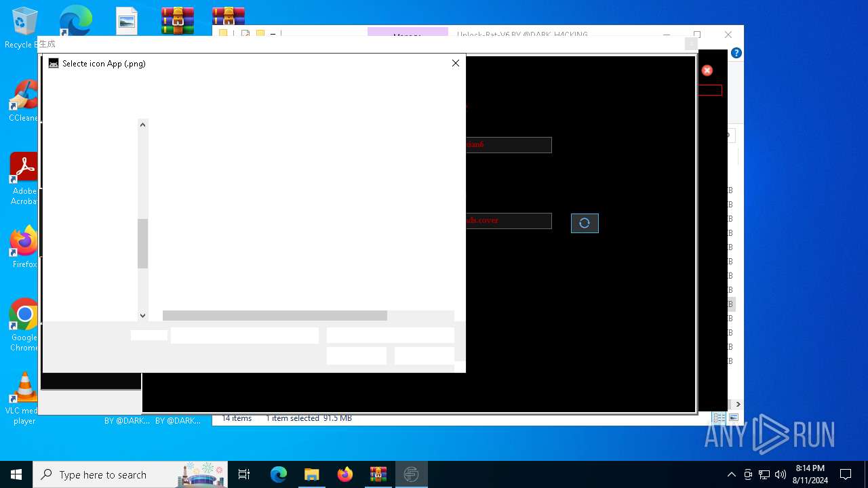Image resolution: width=868 pixels, height=488 pixels.
Task: Show hidden system tray icons
Action: tap(731, 474)
